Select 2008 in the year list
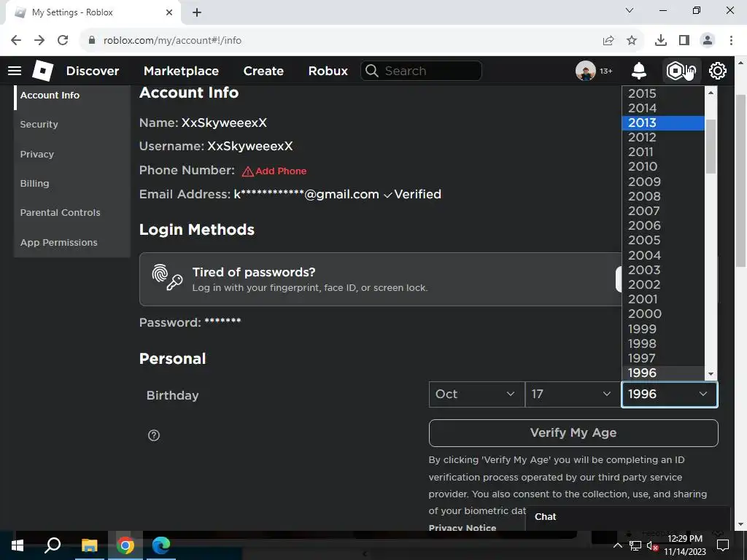Screen dimensions: 747x560 [x=663, y=196]
